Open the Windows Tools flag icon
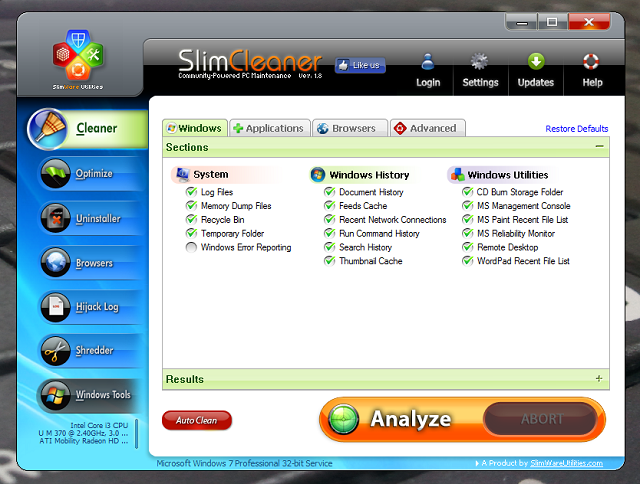640x484 pixels. pyautogui.click(x=55, y=395)
